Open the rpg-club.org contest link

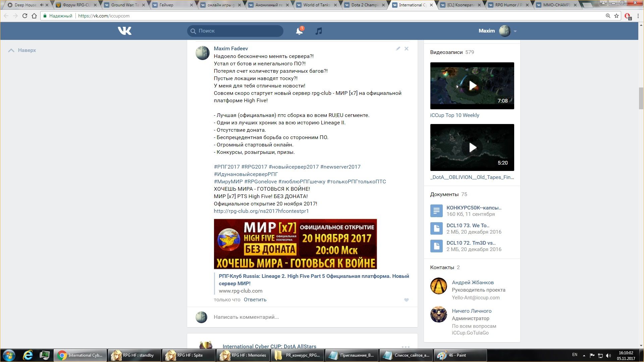261,211
